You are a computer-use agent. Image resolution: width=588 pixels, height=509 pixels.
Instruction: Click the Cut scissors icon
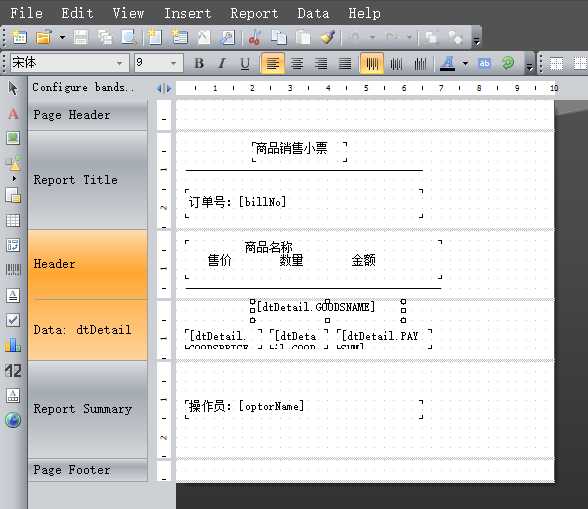pyautogui.click(x=254, y=38)
